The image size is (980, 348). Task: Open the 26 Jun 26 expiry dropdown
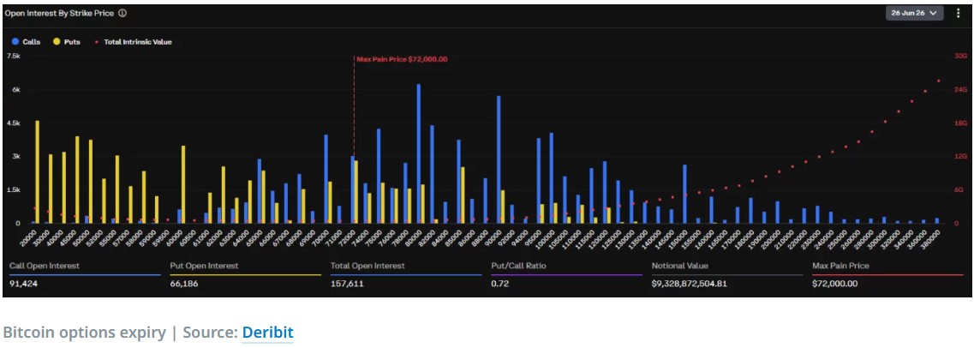(914, 13)
